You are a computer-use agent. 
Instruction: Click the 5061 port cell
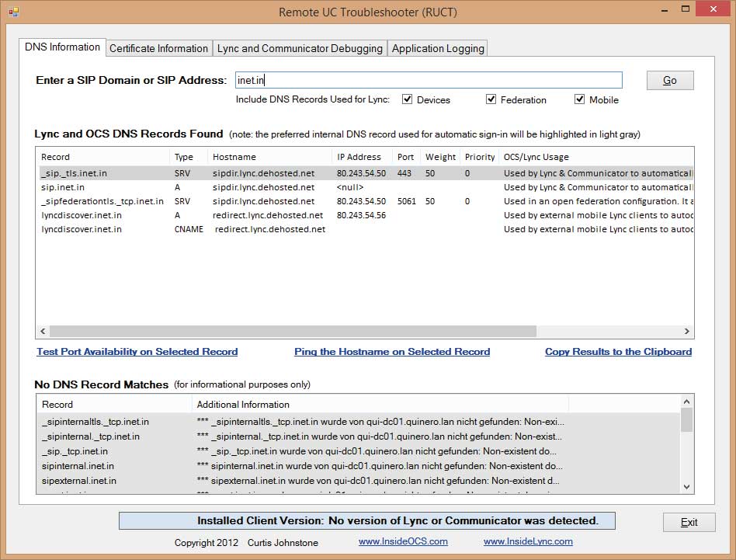(x=406, y=201)
